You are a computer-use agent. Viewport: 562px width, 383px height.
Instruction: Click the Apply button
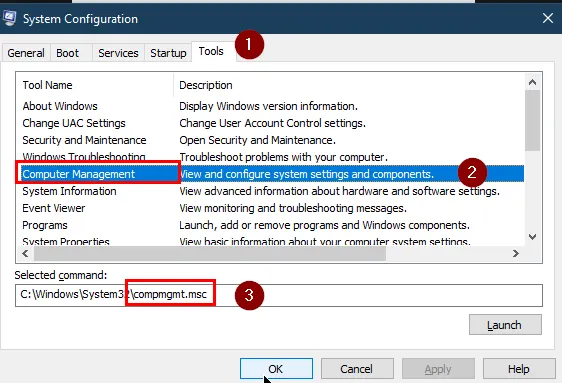438,369
